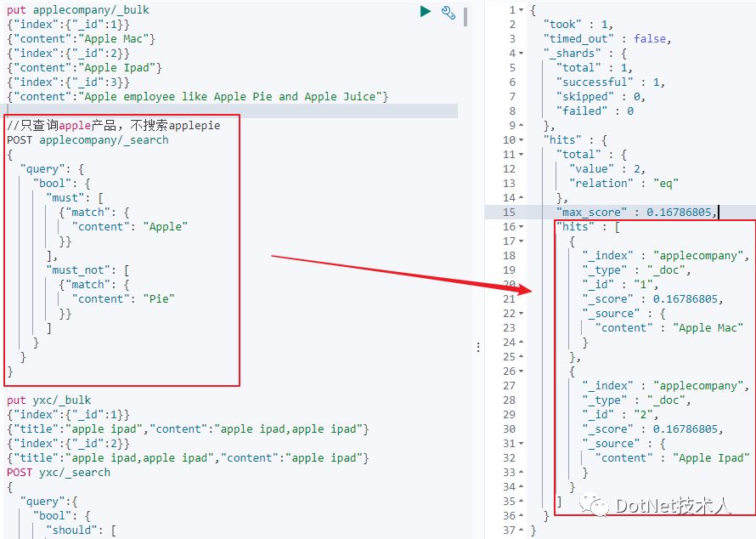The height and width of the screenshot is (539, 756).
Task: Select the "POST applecompany/_search" request line
Action: tap(87, 140)
